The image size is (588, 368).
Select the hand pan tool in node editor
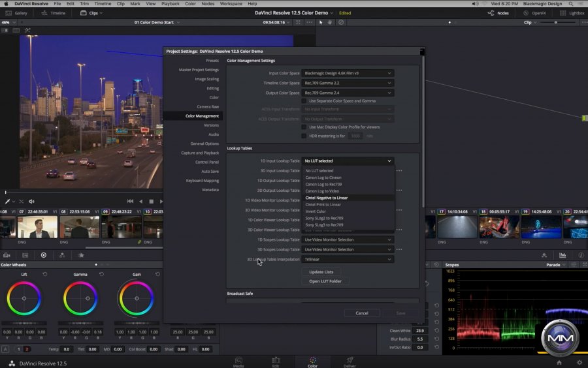point(330,22)
